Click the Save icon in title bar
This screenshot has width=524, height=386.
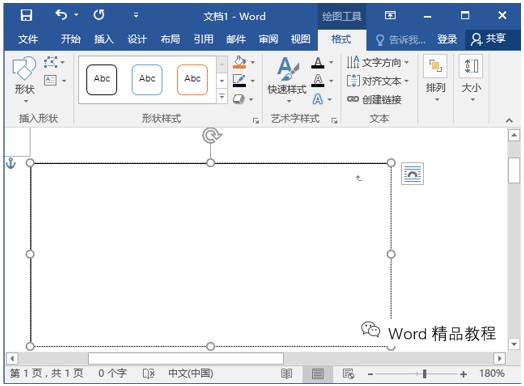click(x=26, y=15)
